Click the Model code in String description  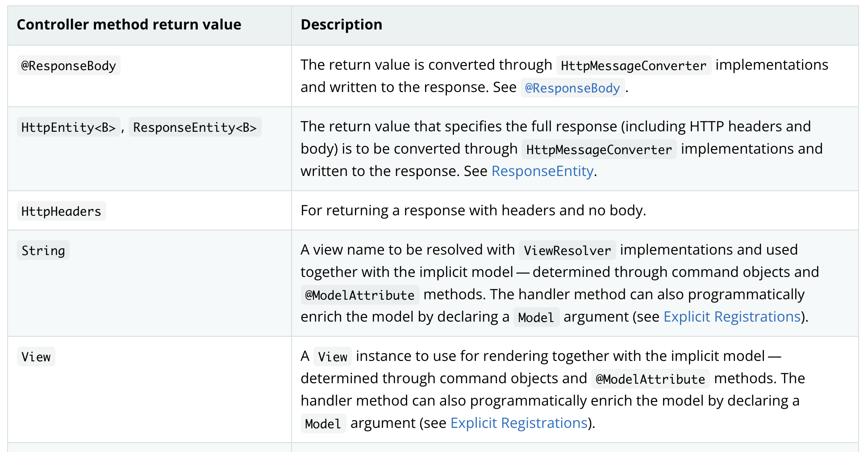pos(536,318)
